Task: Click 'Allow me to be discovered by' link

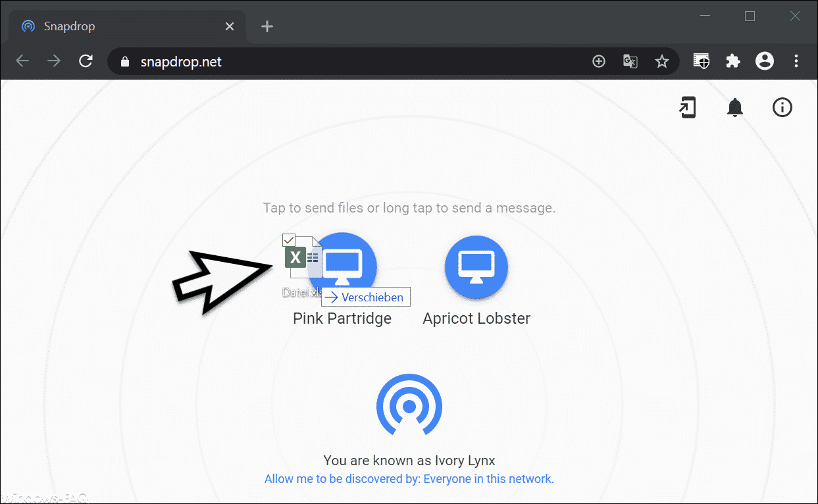Action: 409,479
